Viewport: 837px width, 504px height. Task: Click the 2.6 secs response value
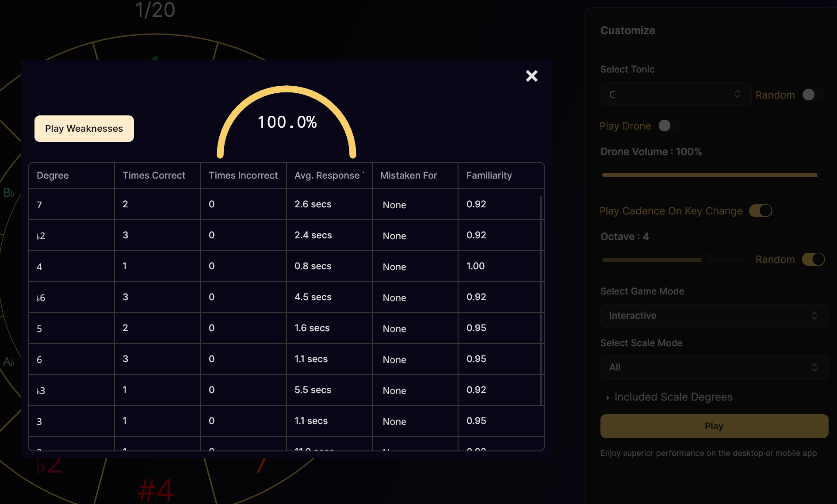(313, 204)
